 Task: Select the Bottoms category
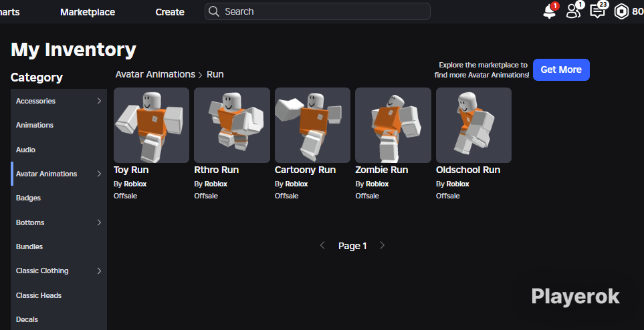(x=59, y=222)
